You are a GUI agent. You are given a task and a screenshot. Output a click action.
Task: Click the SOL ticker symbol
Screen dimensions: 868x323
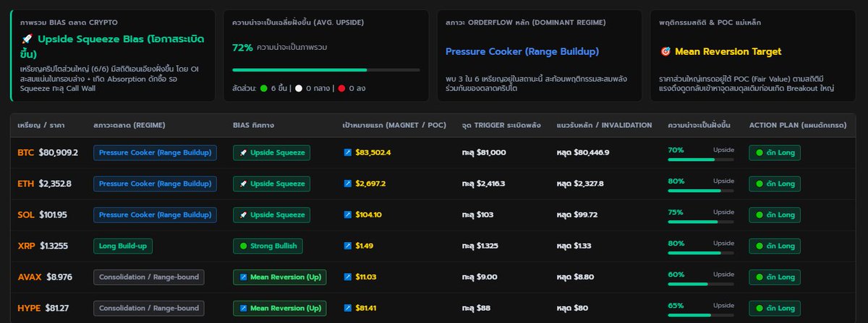click(26, 215)
